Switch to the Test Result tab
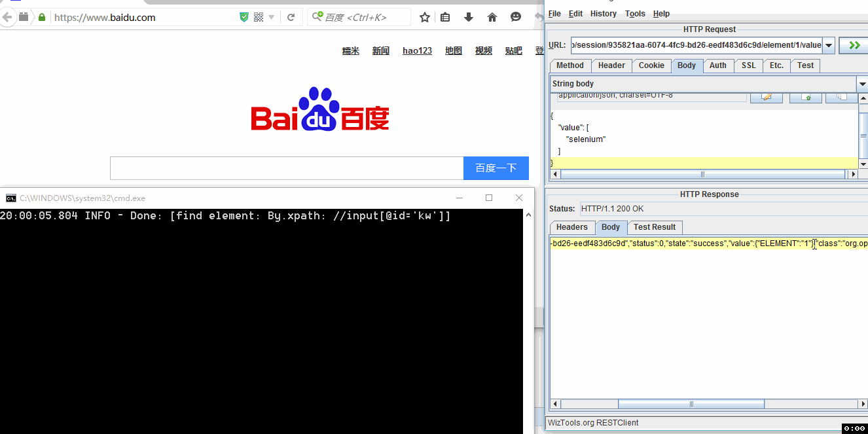 pyautogui.click(x=655, y=227)
